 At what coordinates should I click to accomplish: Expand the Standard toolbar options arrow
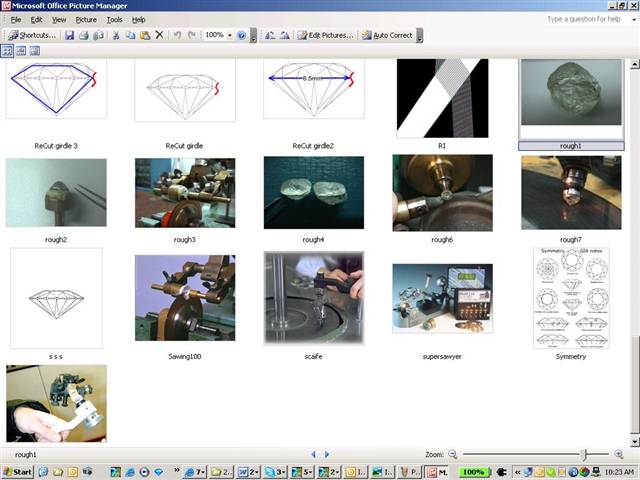coord(253,36)
